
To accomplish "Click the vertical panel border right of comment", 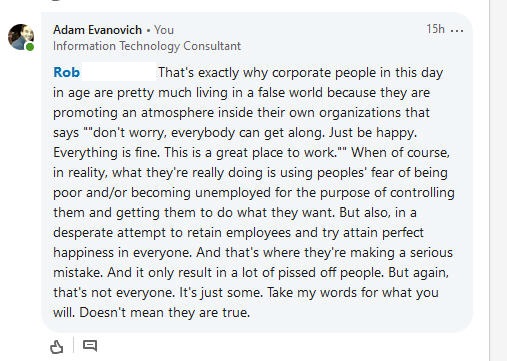I will pyautogui.click(x=489, y=180).
